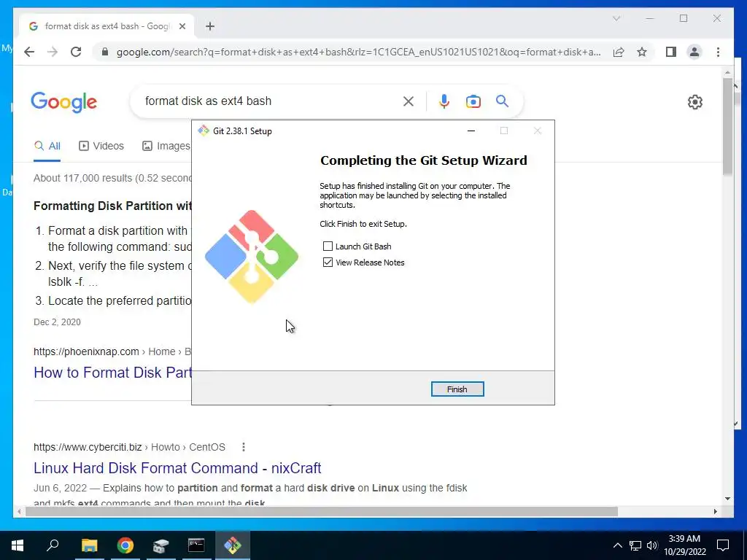Go forward in Chrome history

[x=53, y=52]
